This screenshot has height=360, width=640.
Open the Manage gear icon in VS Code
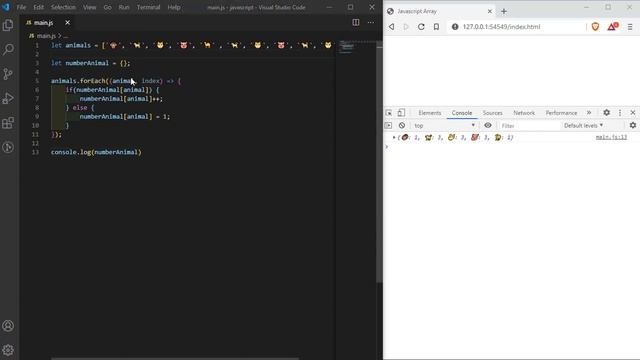pos(8,350)
